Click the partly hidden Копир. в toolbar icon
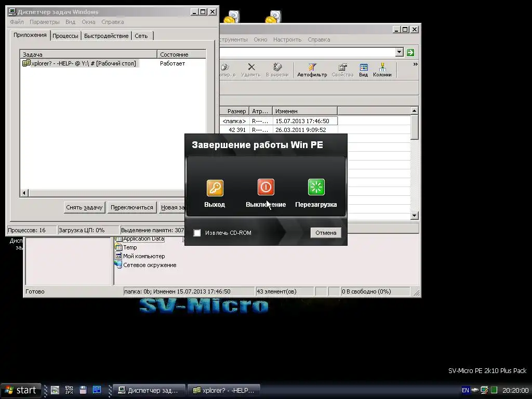Screen dimensions: 532x399 coord(228,70)
